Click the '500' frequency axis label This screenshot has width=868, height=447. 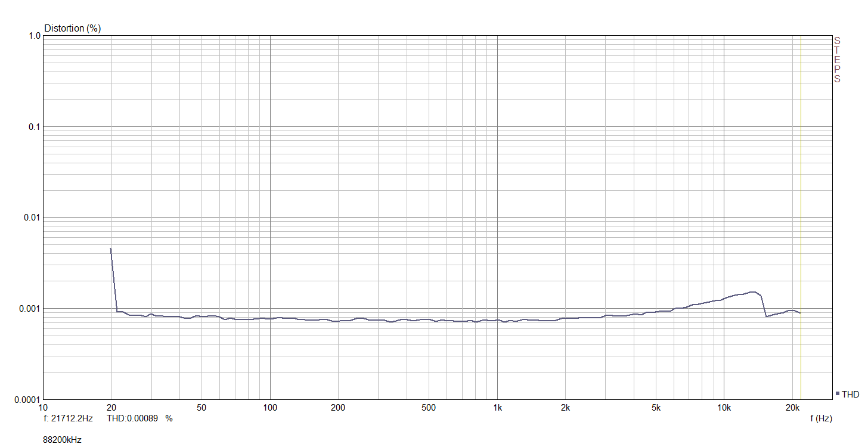coord(429,408)
